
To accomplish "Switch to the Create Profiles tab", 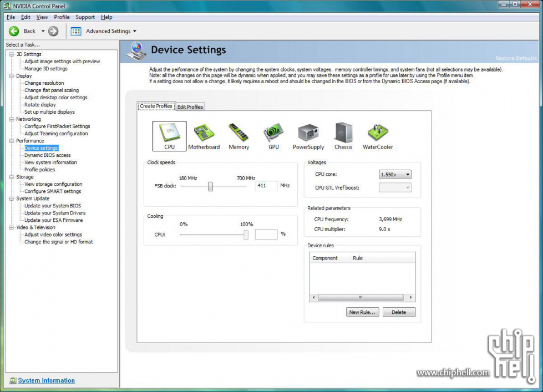I will [156, 106].
